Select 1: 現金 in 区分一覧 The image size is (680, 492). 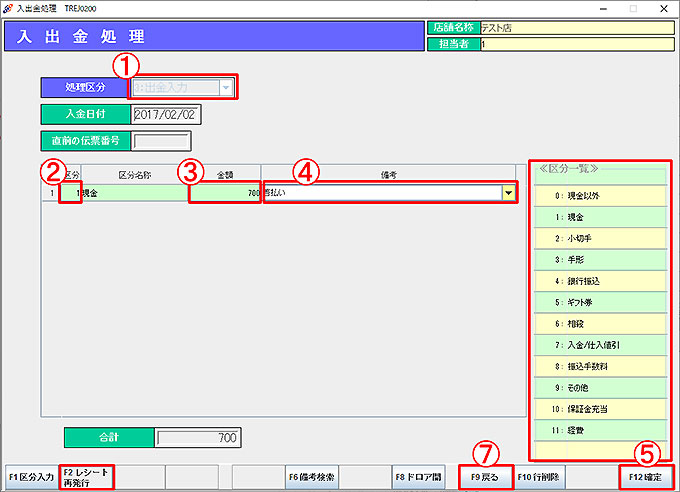pyautogui.click(x=600, y=217)
